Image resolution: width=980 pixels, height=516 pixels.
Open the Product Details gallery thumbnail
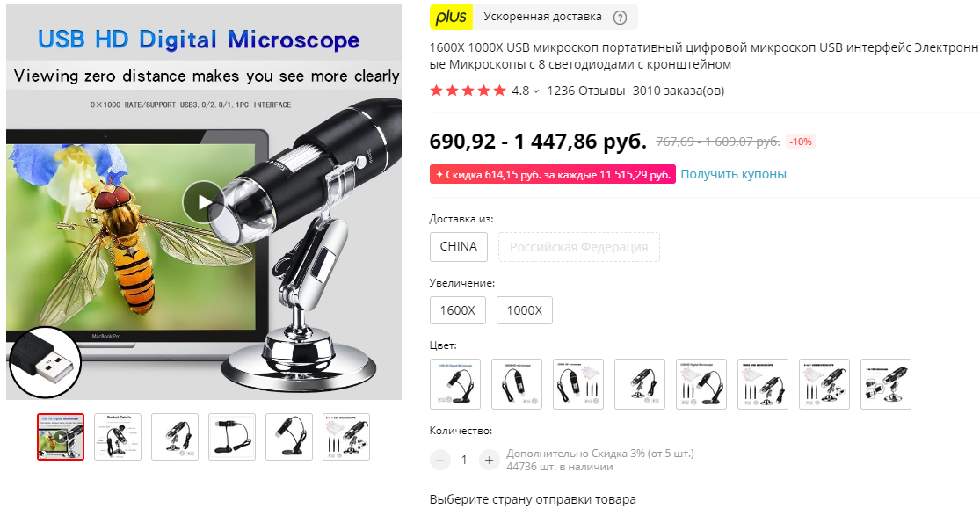pyautogui.click(x=118, y=437)
